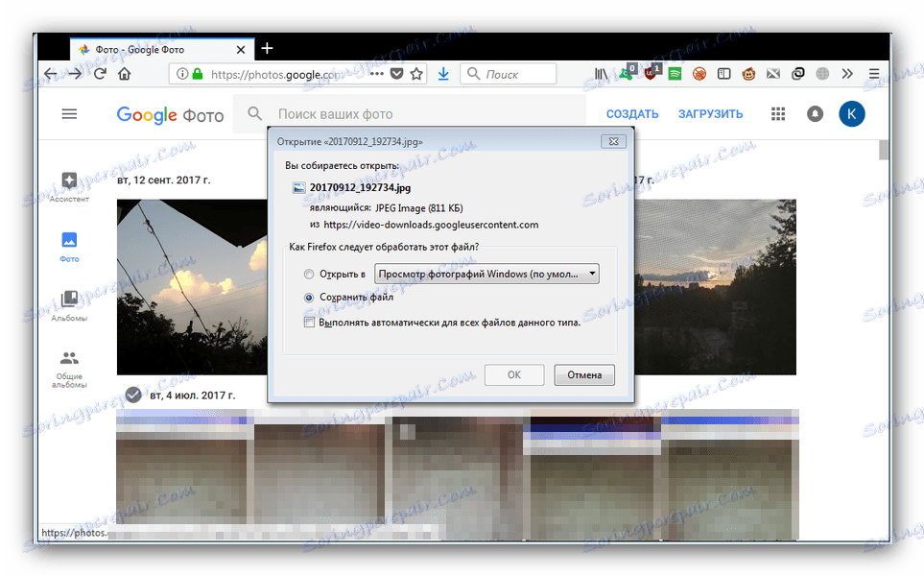924x576 pixels.
Task: Click the date вт, 12 сент. 2017 г.
Action: (x=163, y=180)
